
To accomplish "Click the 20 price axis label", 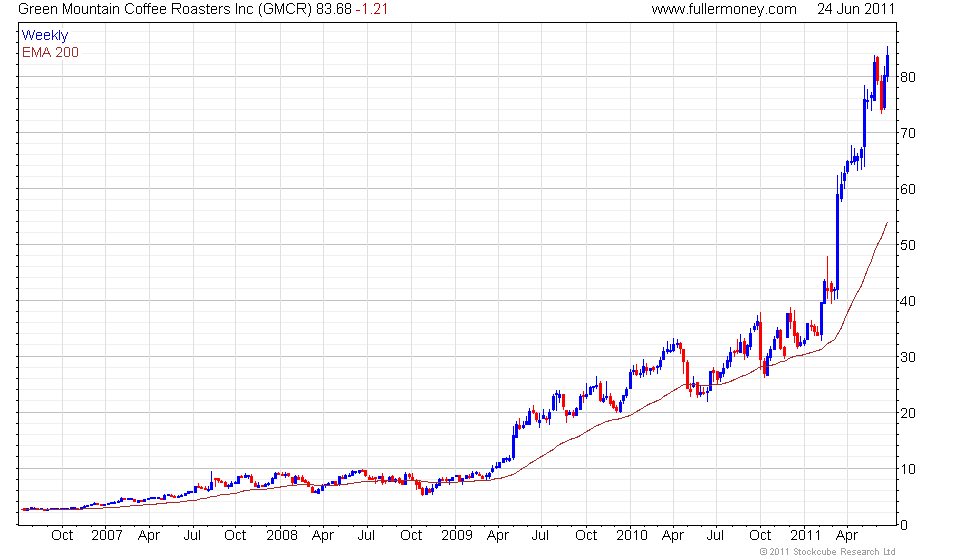I will [908, 413].
